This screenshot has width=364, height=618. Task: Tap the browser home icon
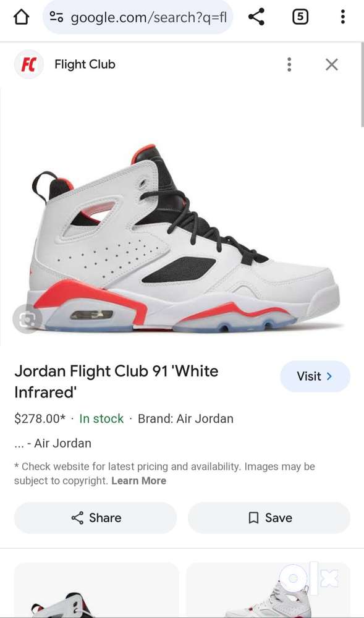pyautogui.click(x=21, y=17)
